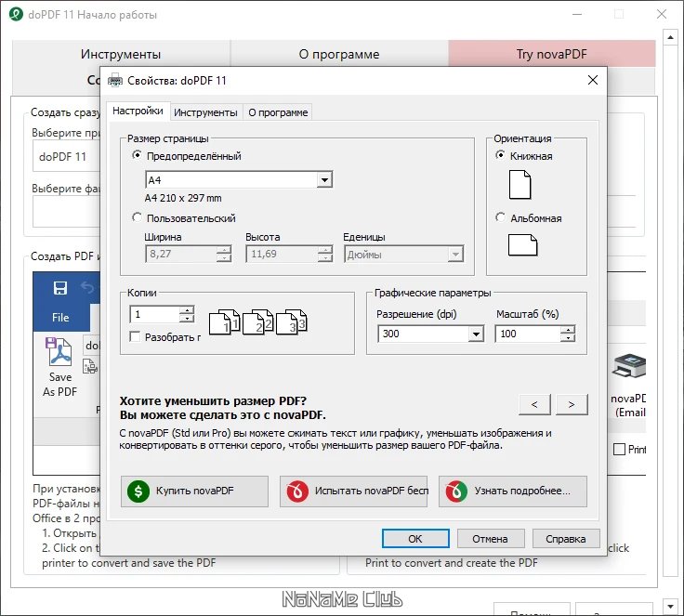Increase the Высота height spinner

tap(325, 250)
